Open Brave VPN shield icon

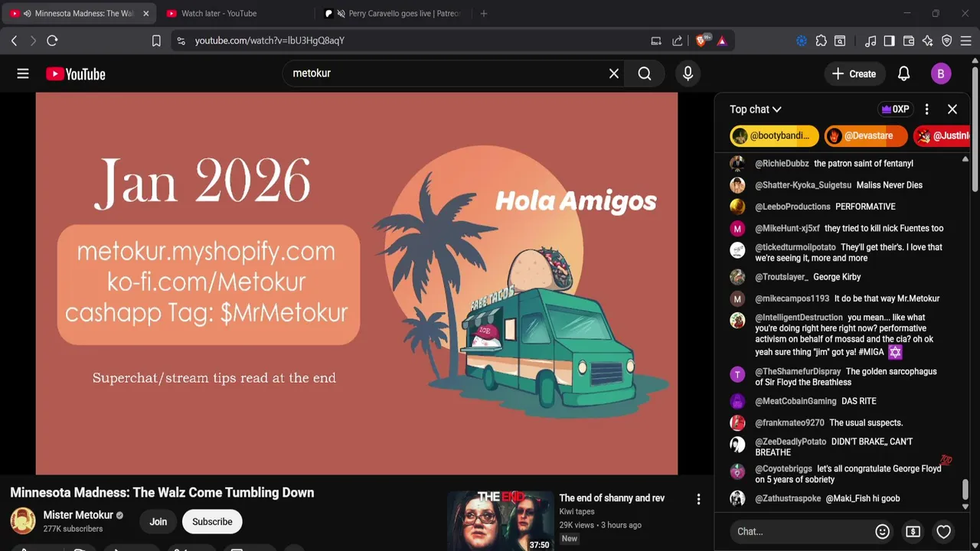(x=946, y=41)
